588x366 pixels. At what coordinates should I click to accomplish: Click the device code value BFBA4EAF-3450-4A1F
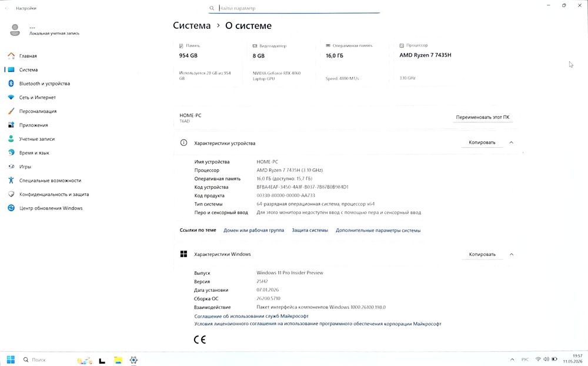302,187
